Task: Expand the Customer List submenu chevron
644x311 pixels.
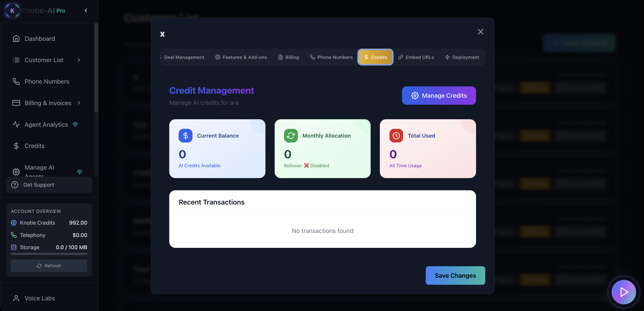Action: 79,60
